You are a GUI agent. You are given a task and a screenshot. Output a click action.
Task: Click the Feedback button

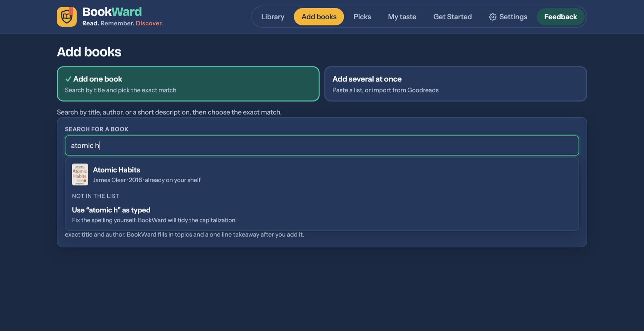561,17
